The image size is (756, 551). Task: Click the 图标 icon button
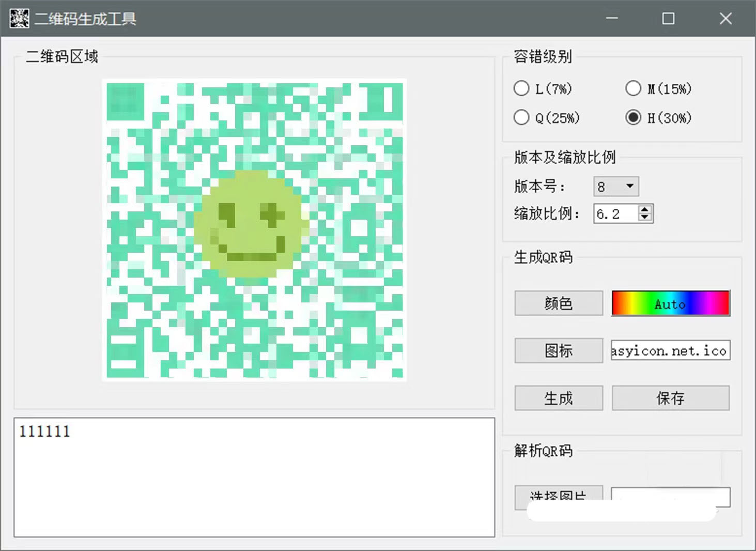pos(559,350)
